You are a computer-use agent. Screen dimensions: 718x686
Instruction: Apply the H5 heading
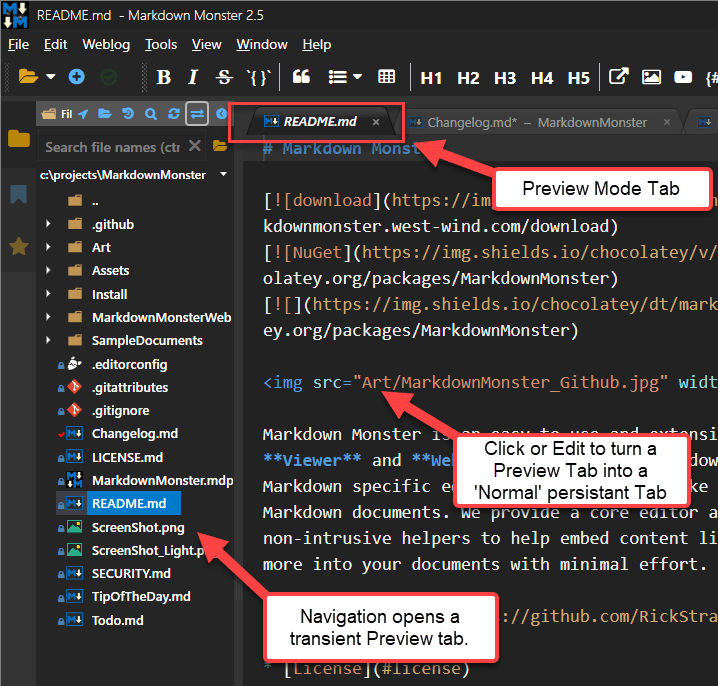tap(578, 78)
